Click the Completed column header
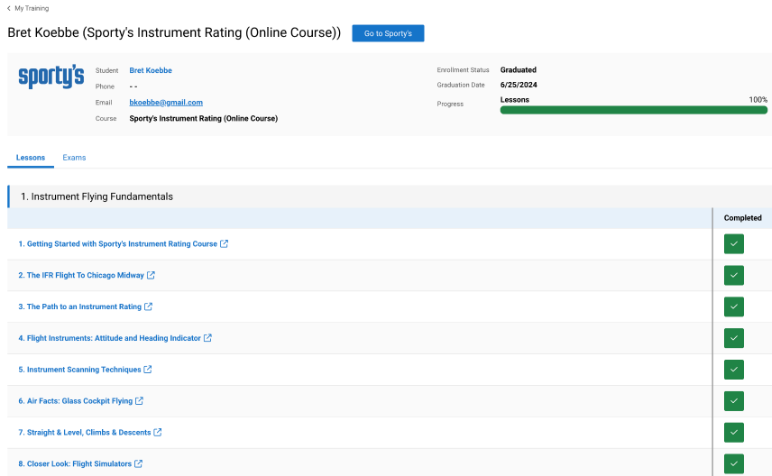 tap(742, 218)
